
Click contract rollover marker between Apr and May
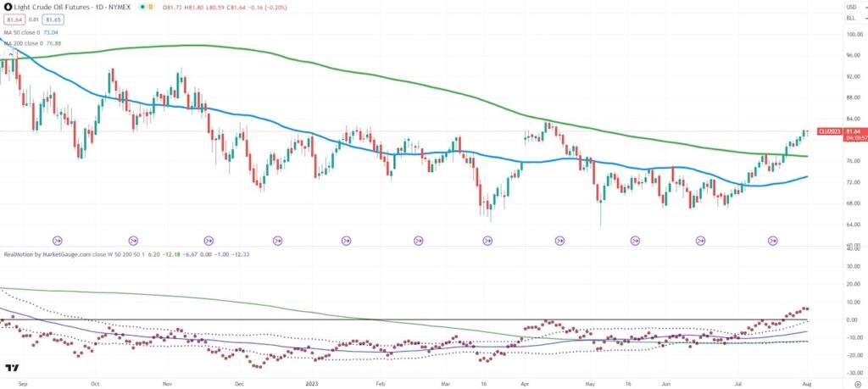pos(559,241)
